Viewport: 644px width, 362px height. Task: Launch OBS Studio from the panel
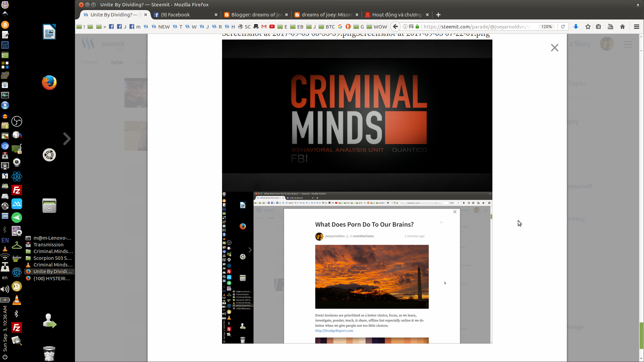pyautogui.click(x=17, y=121)
